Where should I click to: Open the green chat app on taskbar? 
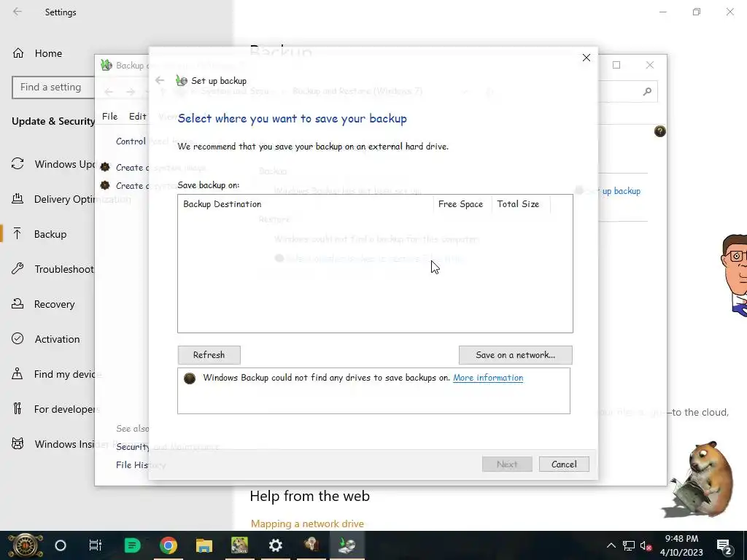[132, 545]
